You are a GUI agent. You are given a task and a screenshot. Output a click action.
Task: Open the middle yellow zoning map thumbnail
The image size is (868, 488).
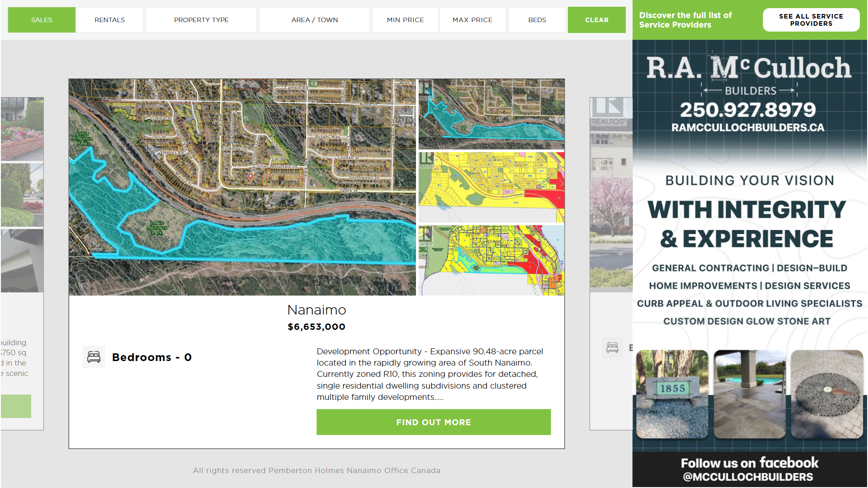(491, 187)
